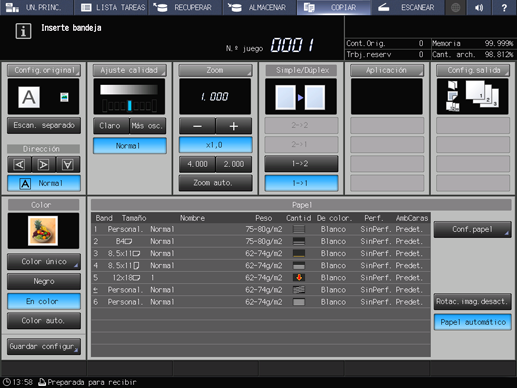Click the information icon next to Inserte bandeja
The width and height of the screenshot is (517, 388).
tap(23, 31)
